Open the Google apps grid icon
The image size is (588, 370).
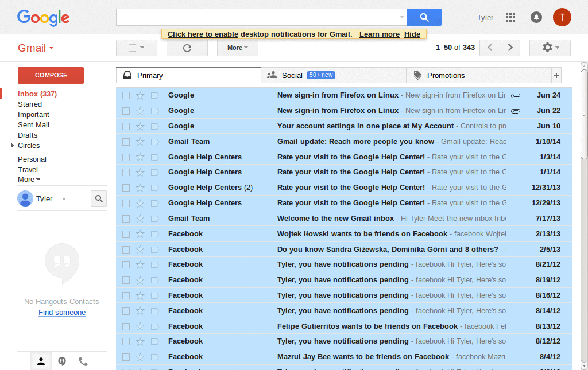pyautogui.click(x=510, y=17)
